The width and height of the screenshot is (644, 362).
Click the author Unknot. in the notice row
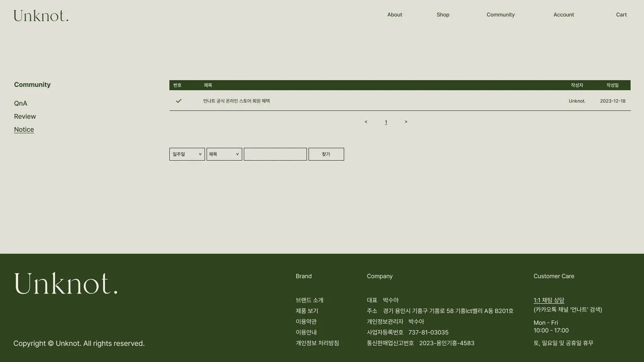pyautogui.click(x=577, y=101)
